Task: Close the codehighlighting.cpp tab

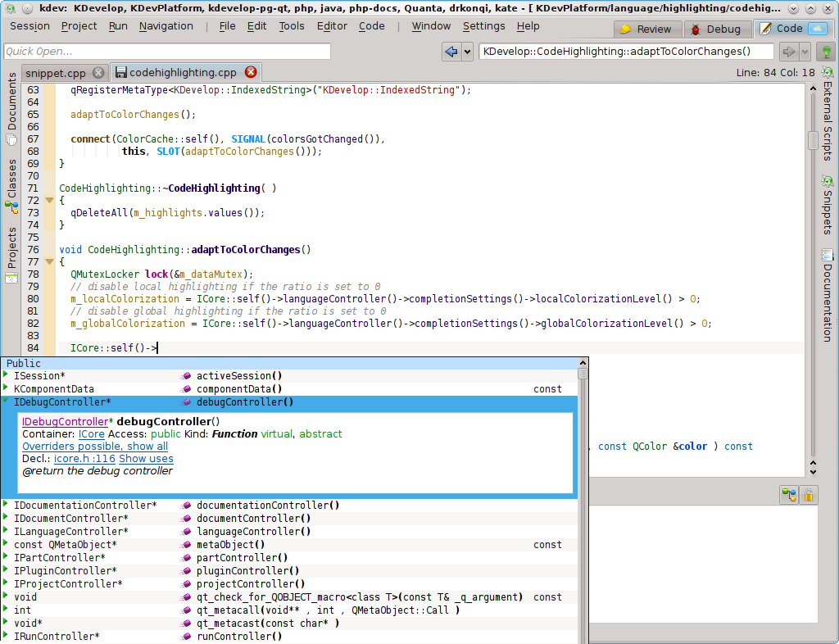Action: (251, 72)
